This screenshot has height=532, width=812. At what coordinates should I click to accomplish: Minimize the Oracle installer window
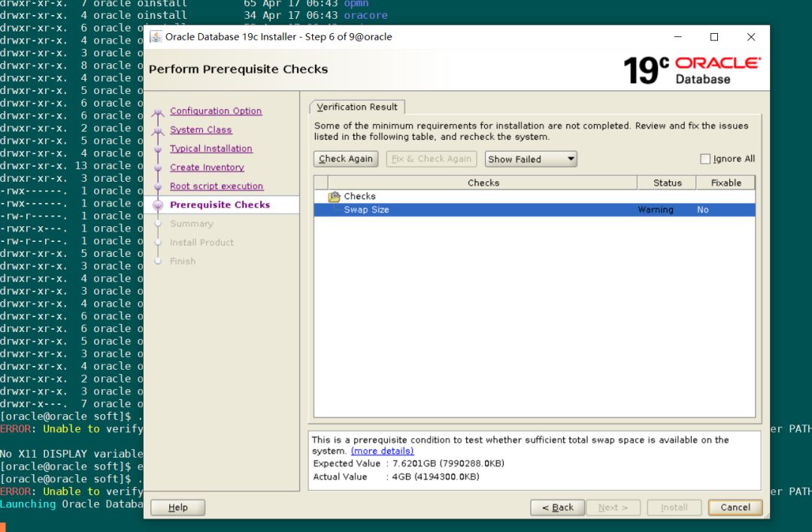click(678, 37)
